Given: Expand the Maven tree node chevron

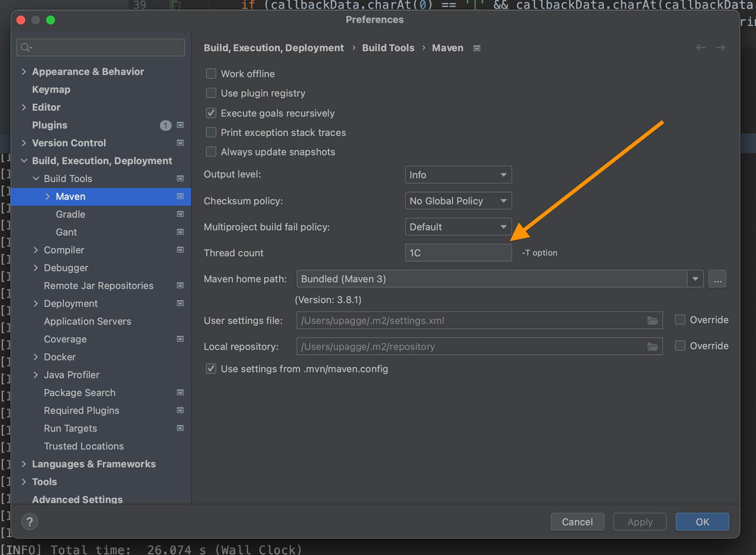Looking at the screenshot, I should coord(48,196).
